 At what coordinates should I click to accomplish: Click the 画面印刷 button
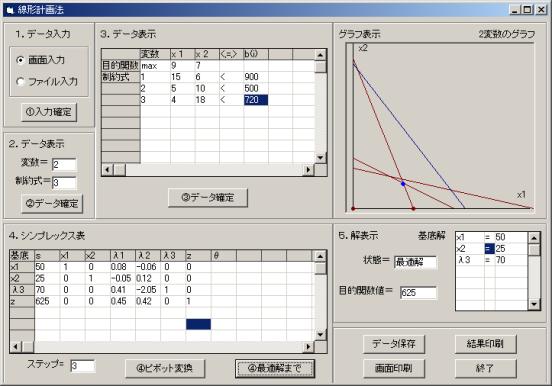(x=394, y=368)
